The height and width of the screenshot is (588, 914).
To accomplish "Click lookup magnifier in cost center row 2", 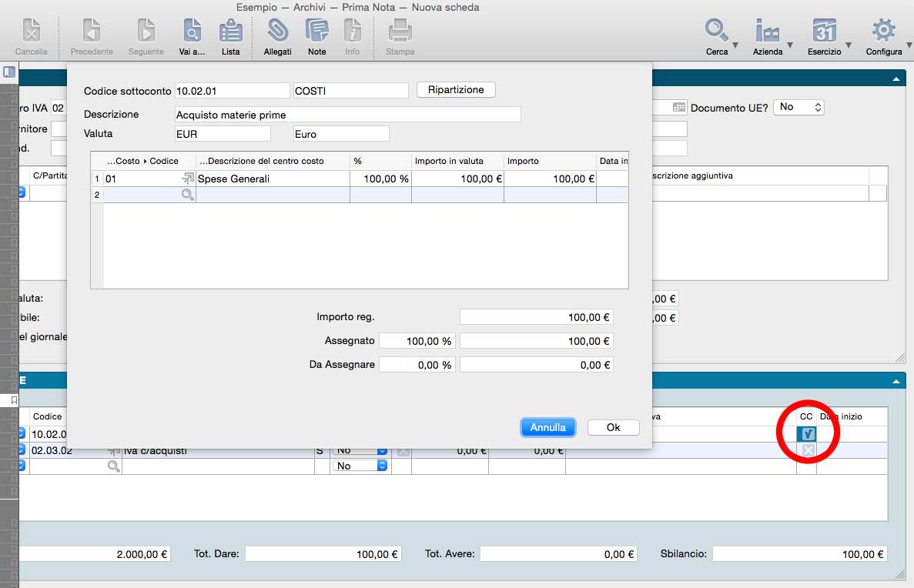I will point(187,195).
